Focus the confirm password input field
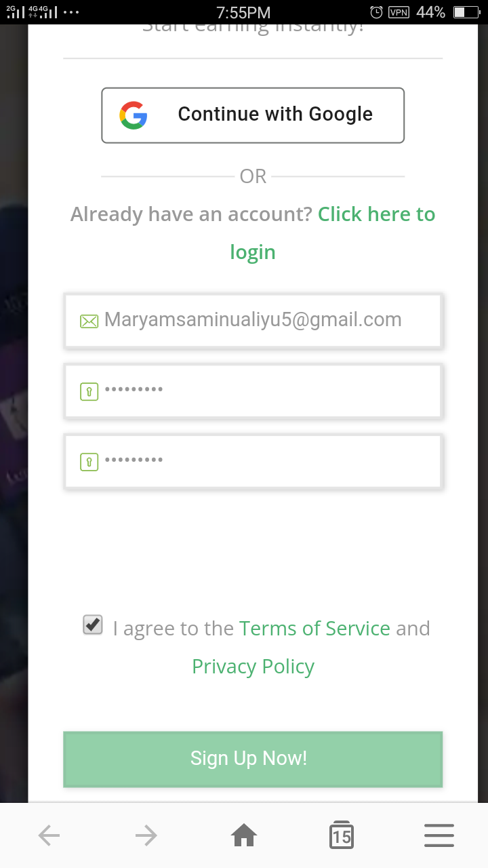Image resolution: width=488 pixels, height=868 pixels. pyautogui.click(x=253, y=462)
